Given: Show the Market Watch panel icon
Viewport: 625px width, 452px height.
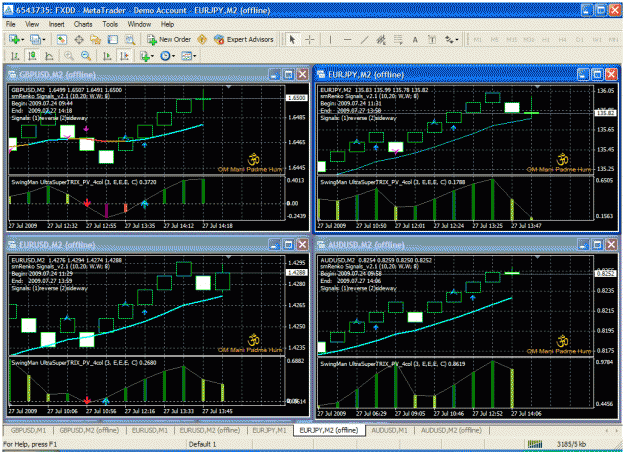Looking at the screenshot, I should pos(61,39).
